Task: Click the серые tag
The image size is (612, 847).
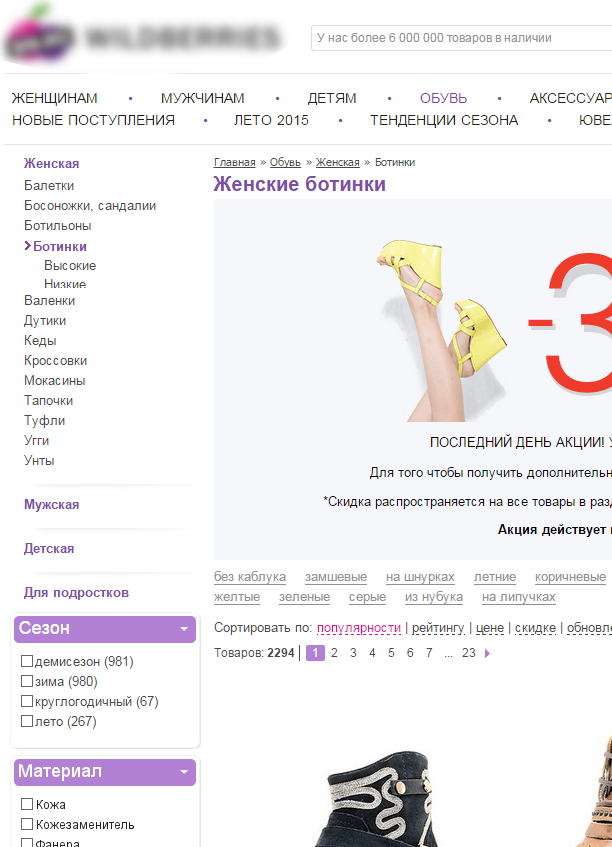Action: tap(367, 597)
